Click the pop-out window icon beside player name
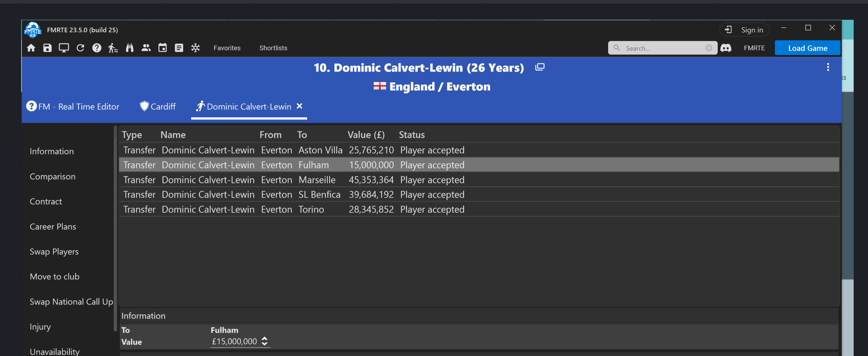 click(540, 67)
